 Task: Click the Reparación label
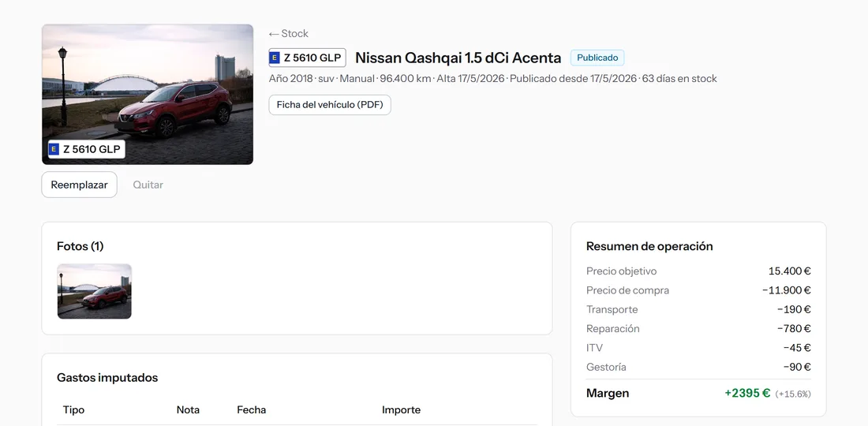(613, 329)
